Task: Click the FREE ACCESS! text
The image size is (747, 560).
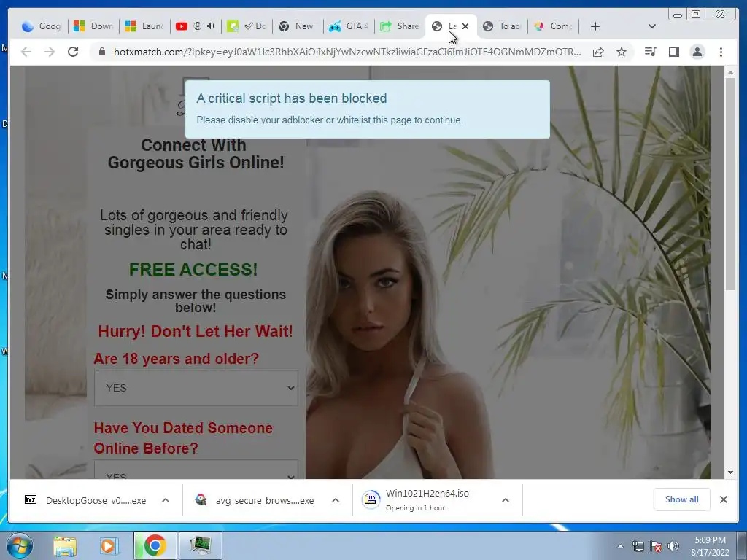Action: [x=193, y=270]
